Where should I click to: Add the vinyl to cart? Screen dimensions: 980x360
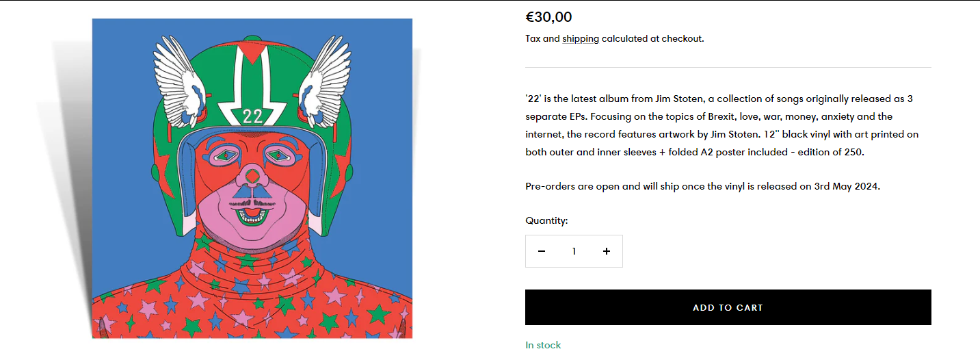[728, 307]
